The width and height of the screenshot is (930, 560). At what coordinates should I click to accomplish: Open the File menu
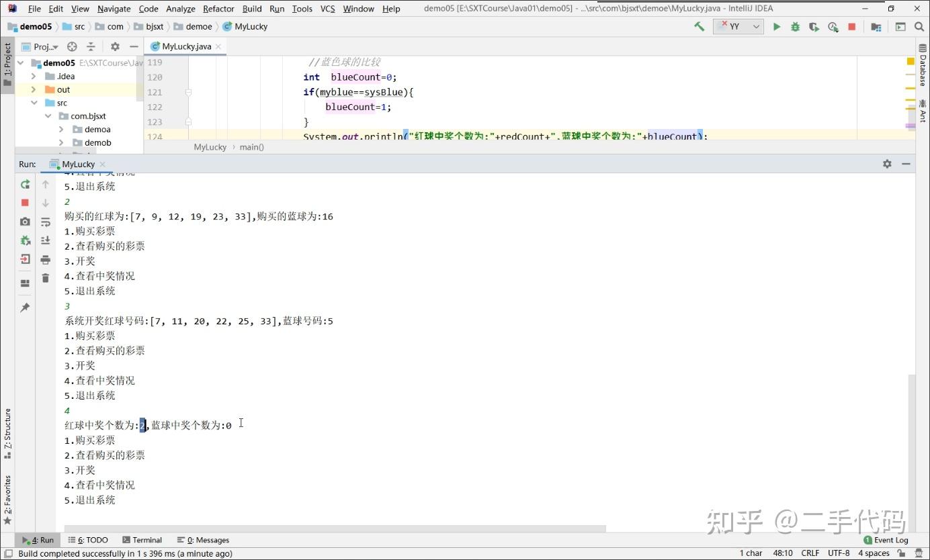pos(34,9)
